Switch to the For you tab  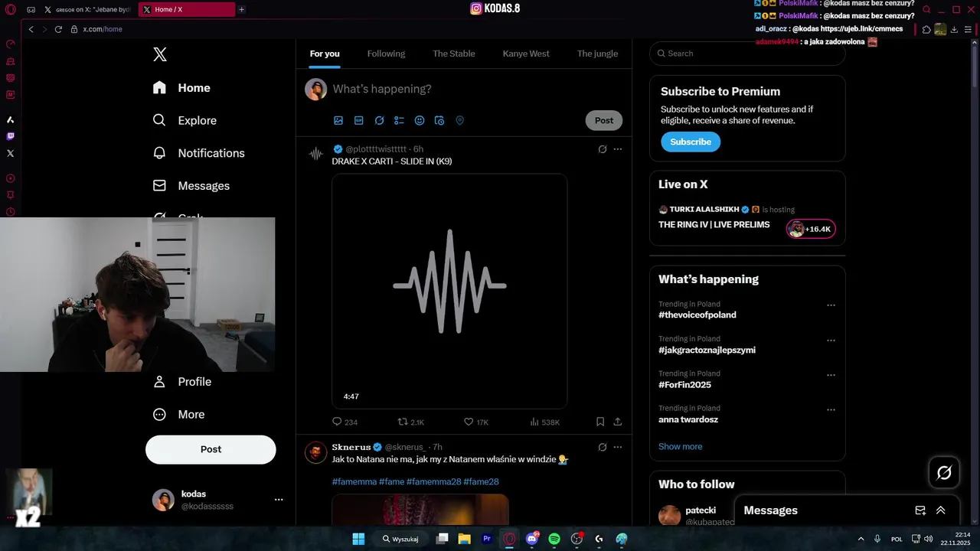(325, 54)
